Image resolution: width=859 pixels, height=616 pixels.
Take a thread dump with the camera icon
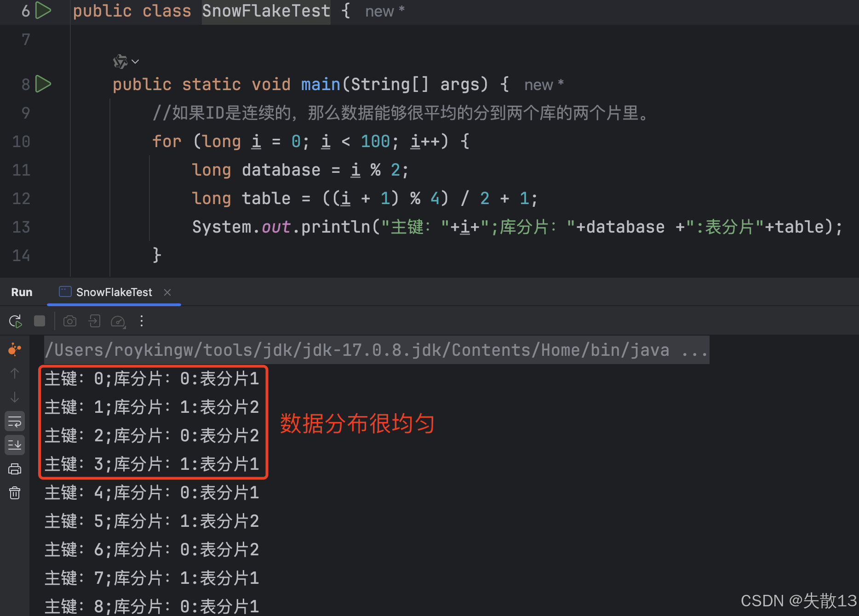[70, 321]
